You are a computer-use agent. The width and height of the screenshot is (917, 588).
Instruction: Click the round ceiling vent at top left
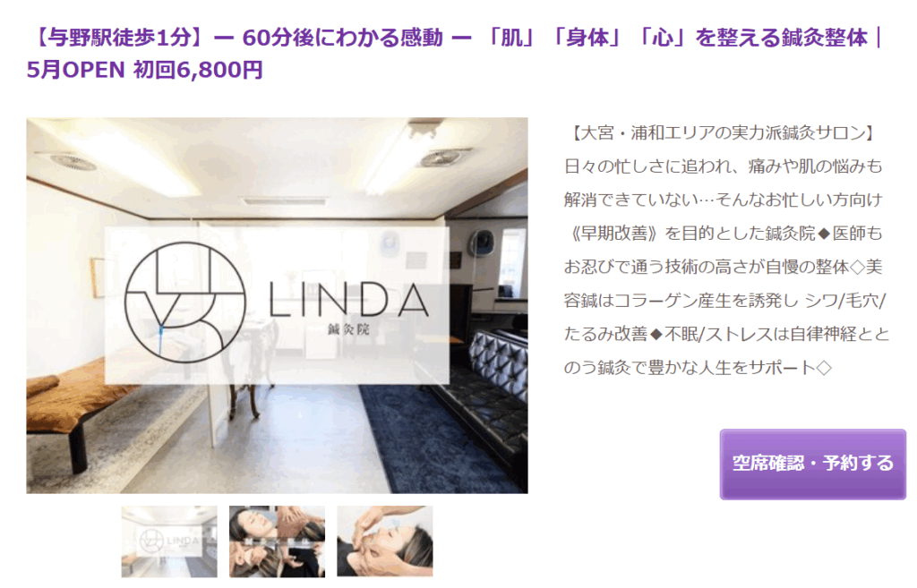(73, 161)
